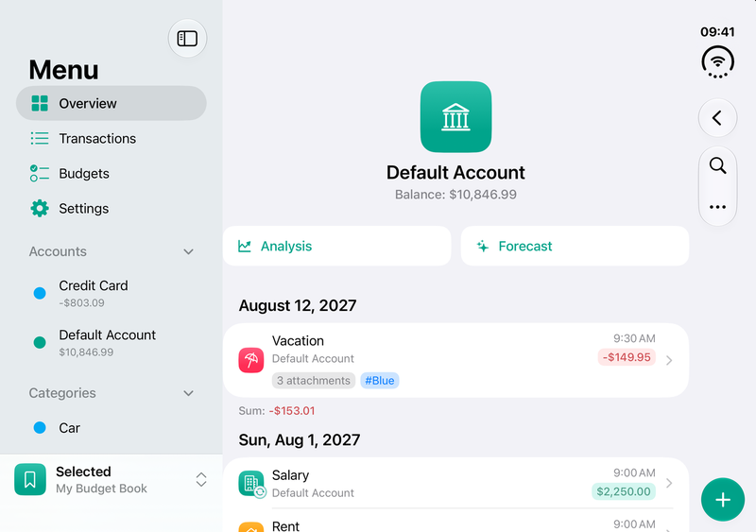This screenshot has height=532, width=756.
Task: Click the Overview grid icon
Action: coord(40,103)
